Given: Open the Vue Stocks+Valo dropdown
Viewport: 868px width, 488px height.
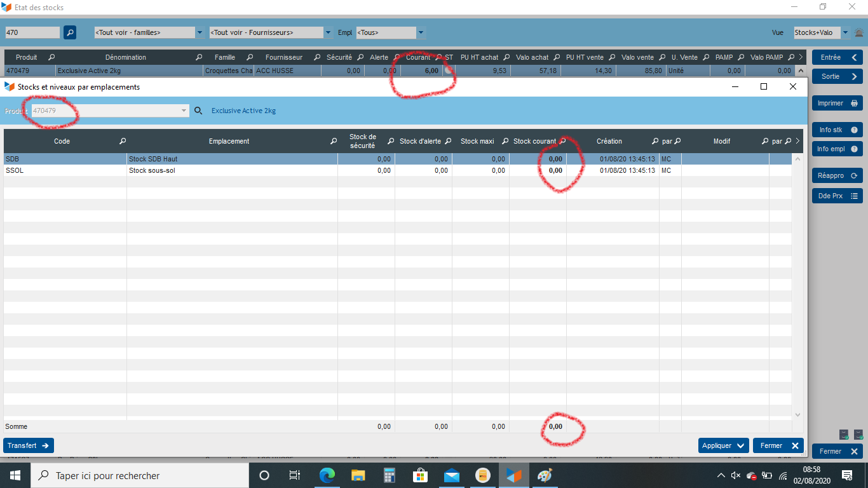Looking at the screenshot, I should pos(845,32).
